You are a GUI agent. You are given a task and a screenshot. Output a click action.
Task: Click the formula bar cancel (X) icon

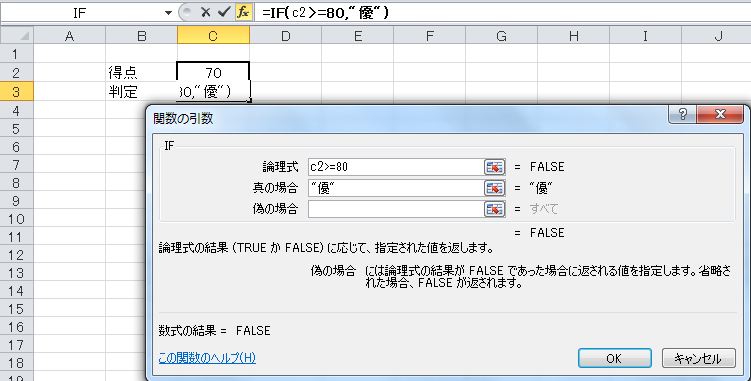coord(205,12)
